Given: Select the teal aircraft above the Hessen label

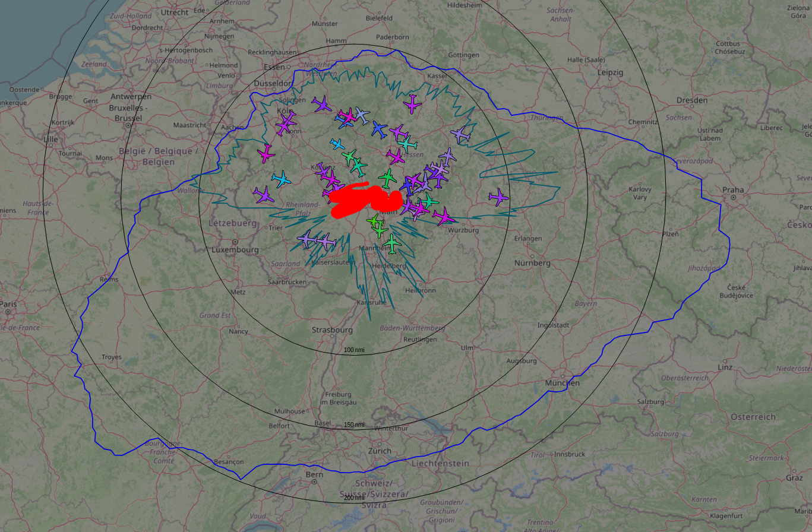Looking at the screenshot, I should coord(407,144).
